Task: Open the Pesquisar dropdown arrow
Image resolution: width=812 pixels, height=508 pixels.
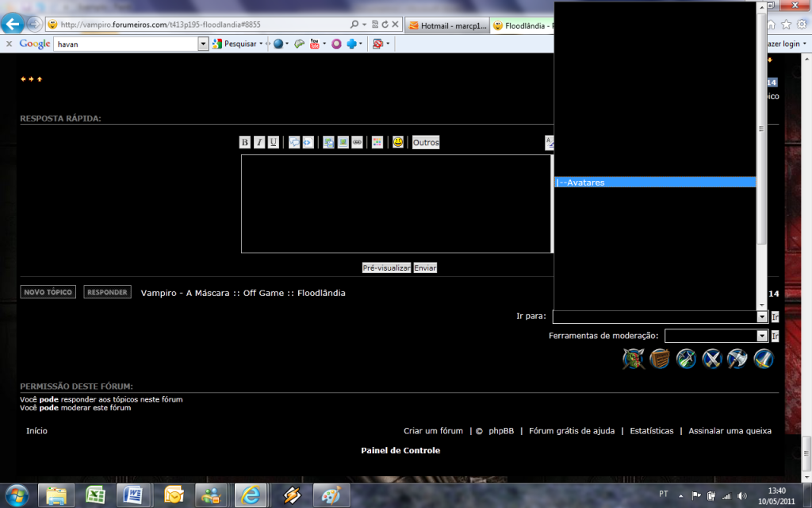Action: click(x=261, y=44)
